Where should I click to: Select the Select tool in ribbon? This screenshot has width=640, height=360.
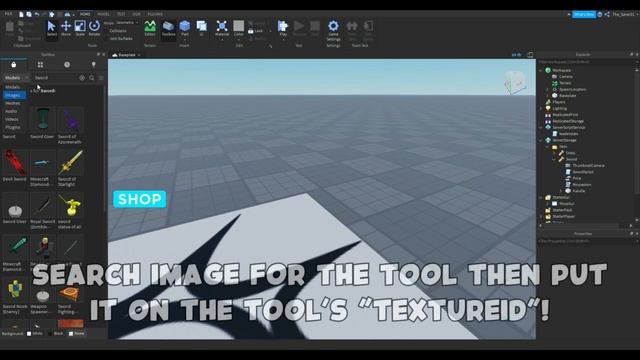tap(51, 29)
